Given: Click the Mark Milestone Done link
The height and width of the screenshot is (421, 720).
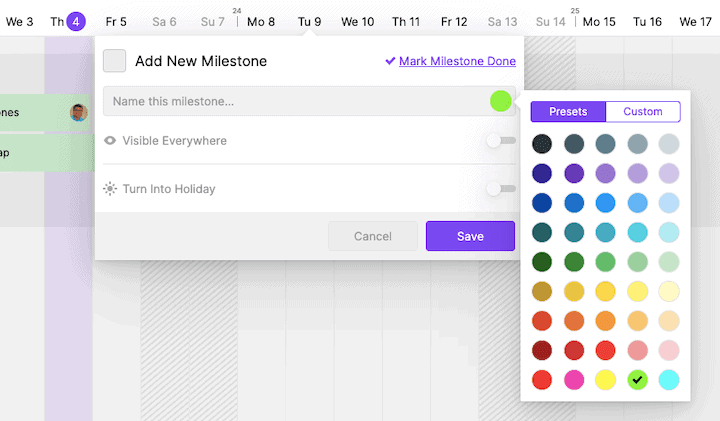Looking at the screenshot, I should (457, 61).
